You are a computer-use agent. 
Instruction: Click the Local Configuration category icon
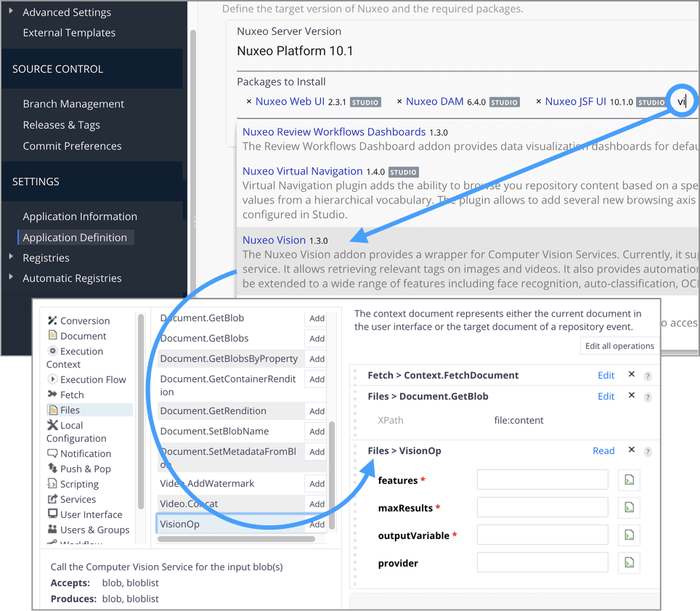coord(53,425)
